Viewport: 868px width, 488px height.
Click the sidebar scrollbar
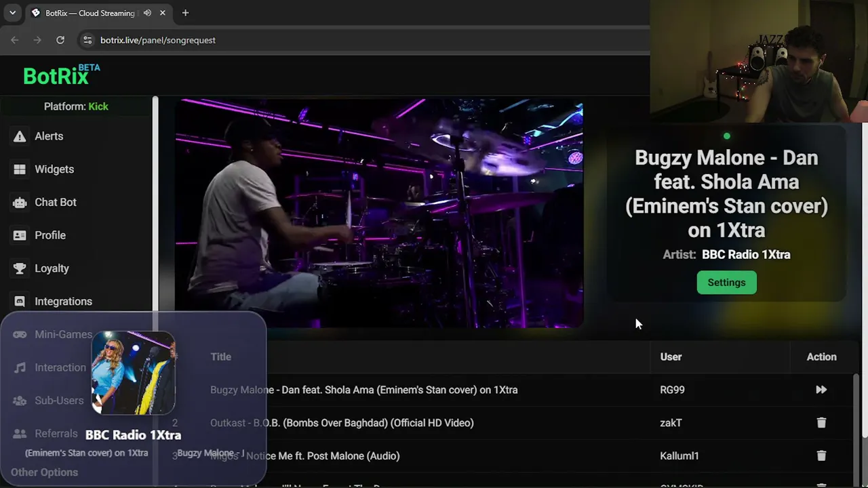point(155,291)
